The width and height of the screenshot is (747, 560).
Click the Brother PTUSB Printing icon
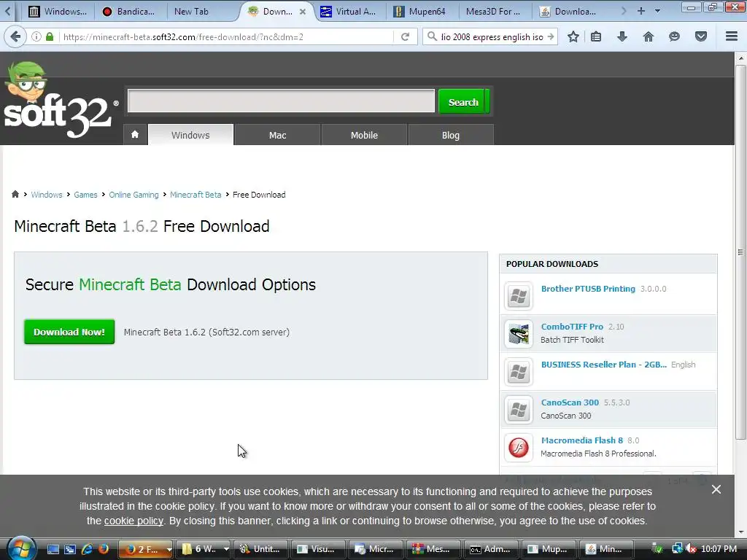(519, 296)
